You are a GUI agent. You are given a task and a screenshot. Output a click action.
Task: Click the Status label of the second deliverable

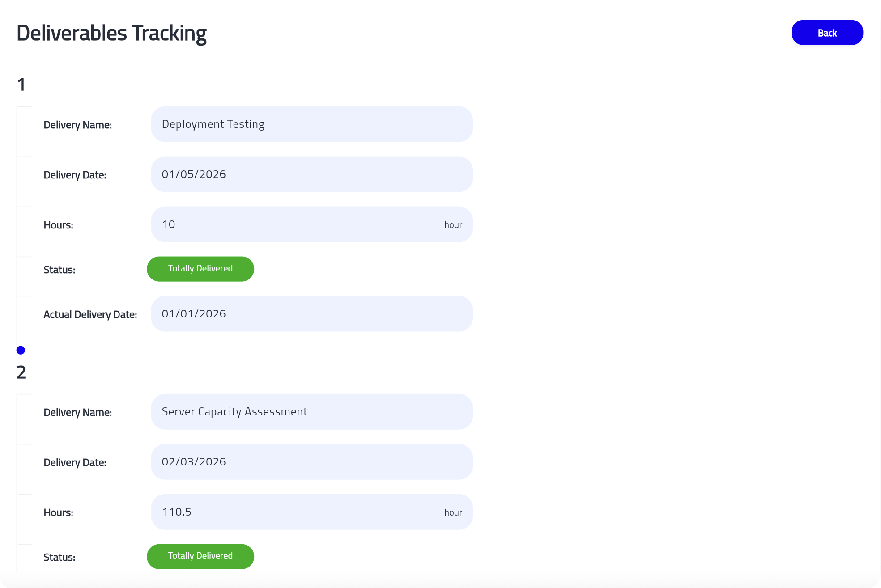tap(59, 557)
